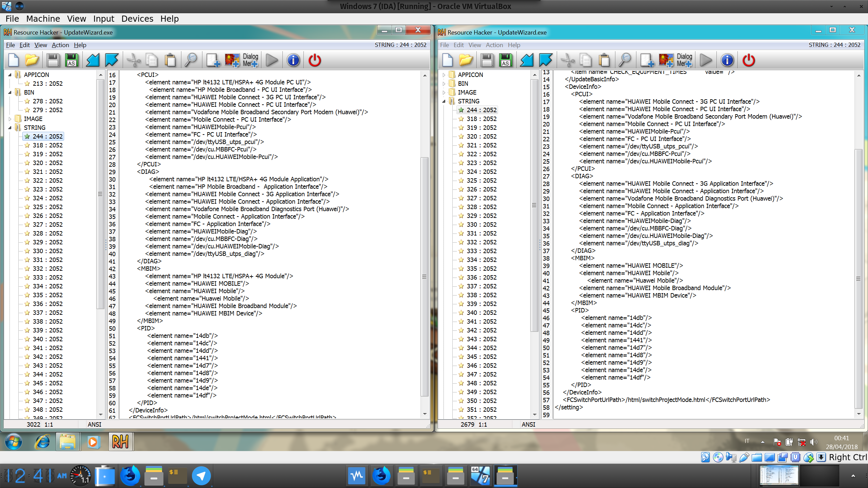Select 278 : 2052 under BIN in left tree
Viewport: 868px width, 488px height.
pyautogui.click(x=47, y=101)
